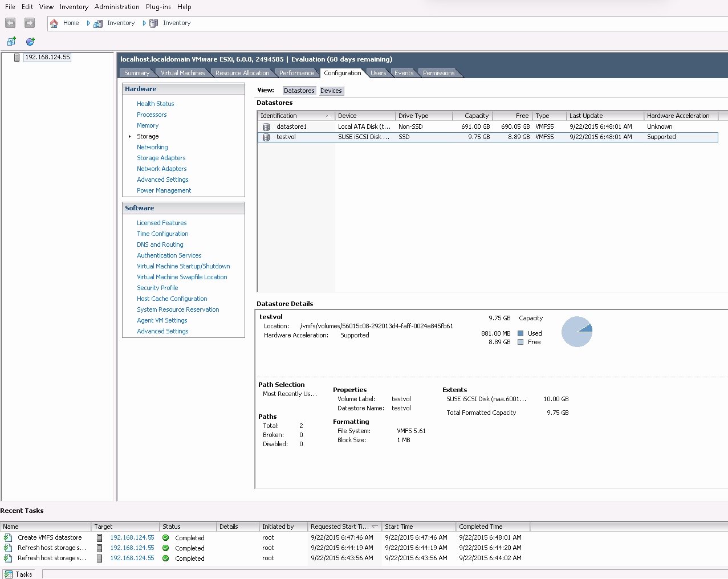The image size is (728, 579).
Task: Open the Security Profile link
Action: [x=157, y=288]
